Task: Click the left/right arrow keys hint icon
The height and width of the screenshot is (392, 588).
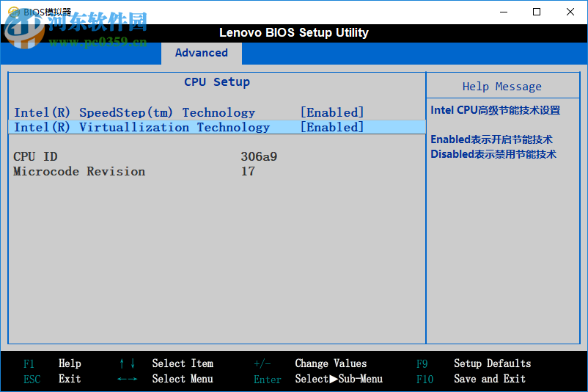Action: coord(127,380)
